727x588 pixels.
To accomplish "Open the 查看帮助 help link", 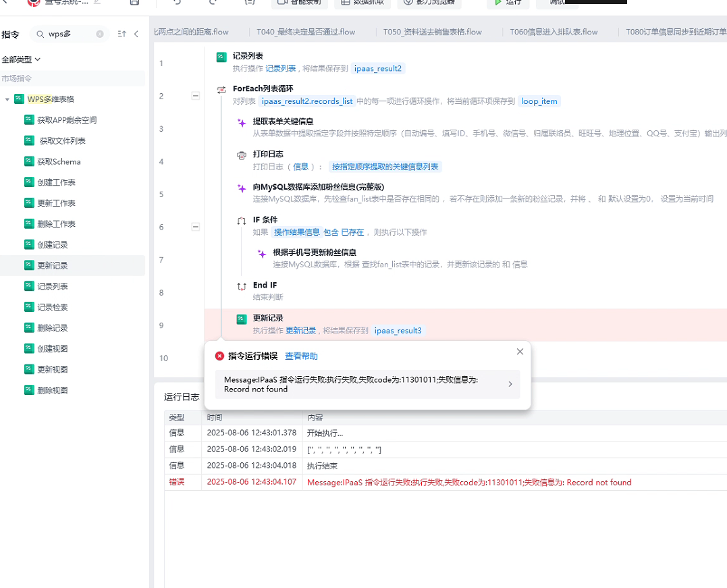I will (x=301, y=356).
